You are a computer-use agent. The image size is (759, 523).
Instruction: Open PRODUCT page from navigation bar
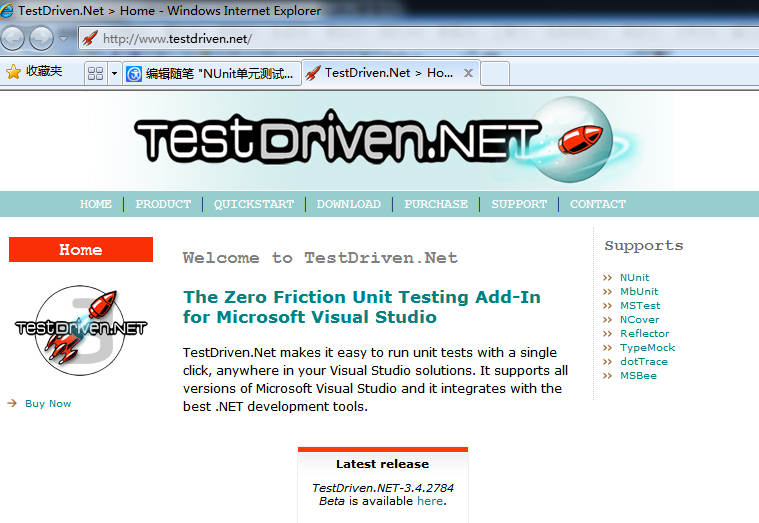pyautogui.click(x=163, y=204)
